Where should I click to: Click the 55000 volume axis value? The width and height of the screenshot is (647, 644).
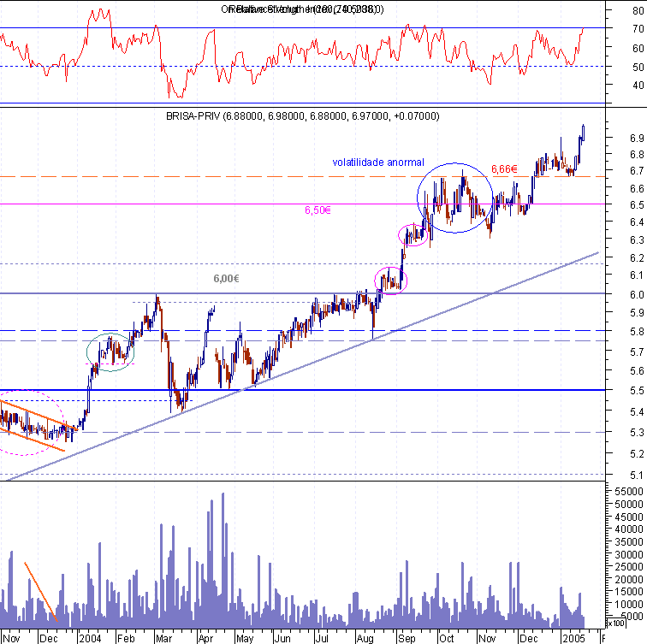629,492
